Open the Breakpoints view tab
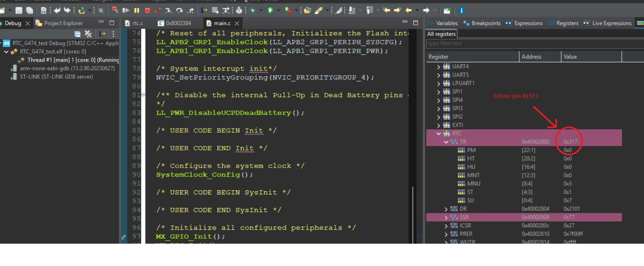Image resolution: width=644 pixels, height=266 pixels. click(x=482, y=23)
